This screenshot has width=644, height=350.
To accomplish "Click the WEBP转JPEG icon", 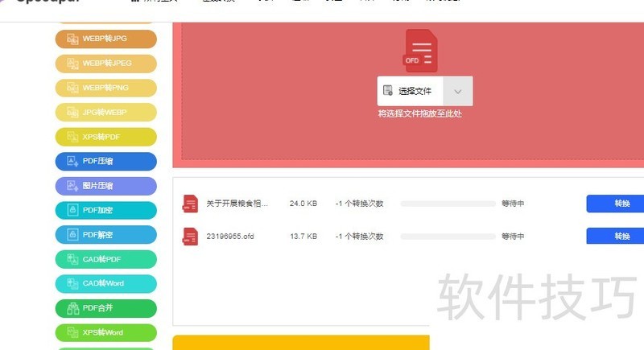I will 72,64.
